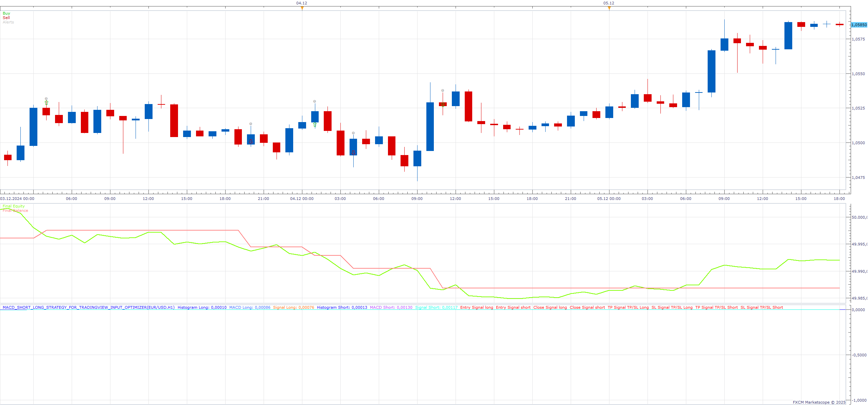Click the FXCM Marketscope copyright text
The height and width of the screenshot is (405, 868).
pyautogui.click(x=819, y=402)
